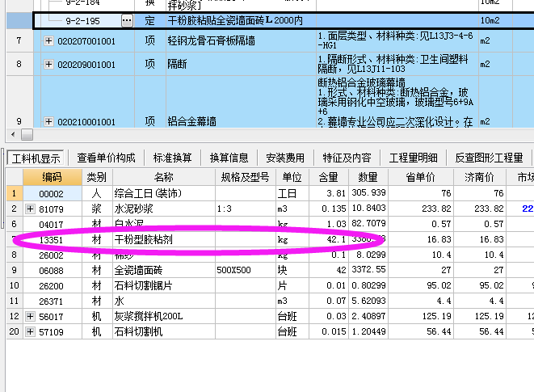
Task: Select 干粉型胶粘剂 name cell
Action: pyautogui.click(x=164, y=239)
